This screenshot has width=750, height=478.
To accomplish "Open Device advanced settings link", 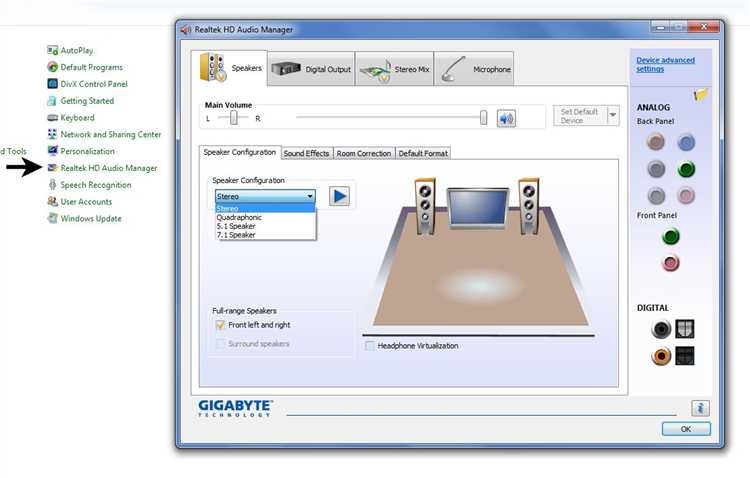I will 665,64.
